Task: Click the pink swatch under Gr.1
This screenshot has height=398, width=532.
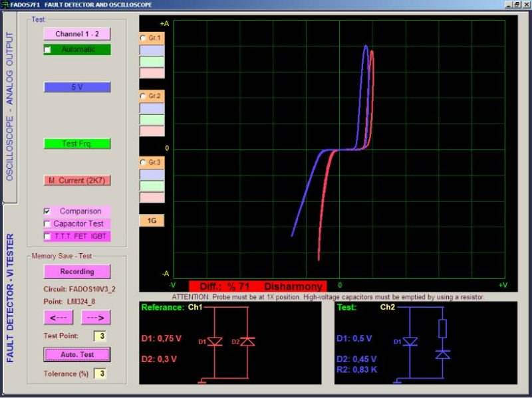Action: click(151, 73)
